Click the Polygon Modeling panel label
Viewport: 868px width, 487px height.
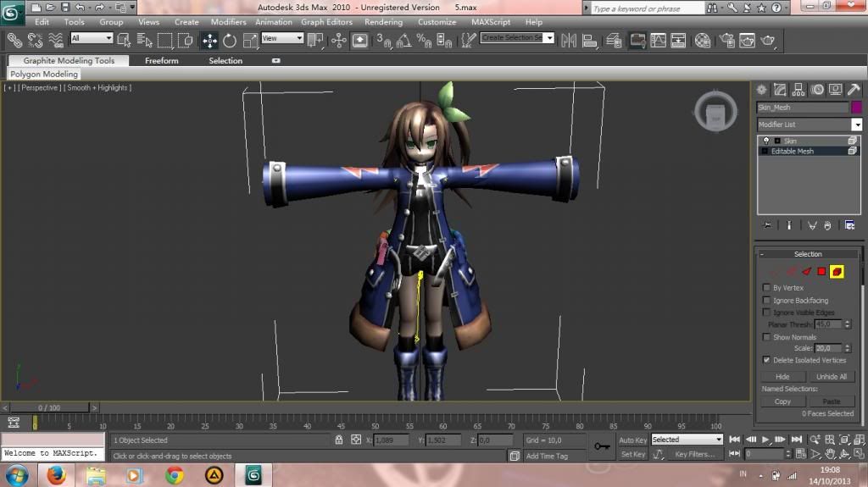pyautogui.click(x=44, y=74)
